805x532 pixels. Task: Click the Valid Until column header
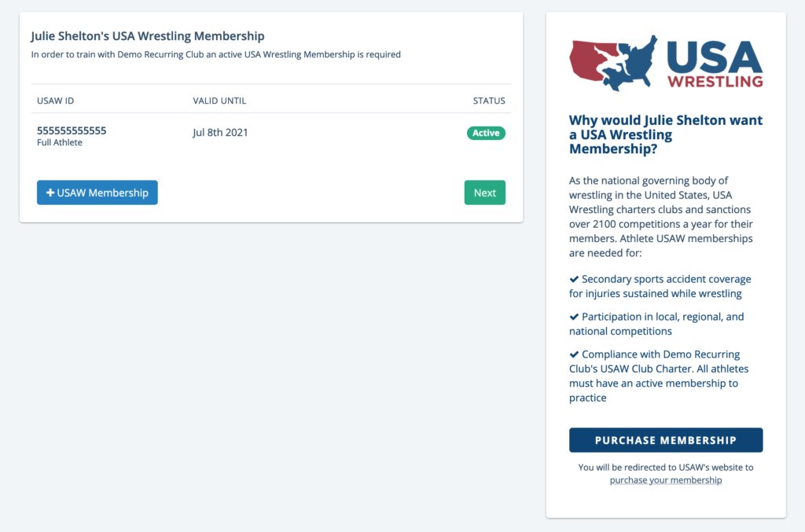(x=219, y=101)
